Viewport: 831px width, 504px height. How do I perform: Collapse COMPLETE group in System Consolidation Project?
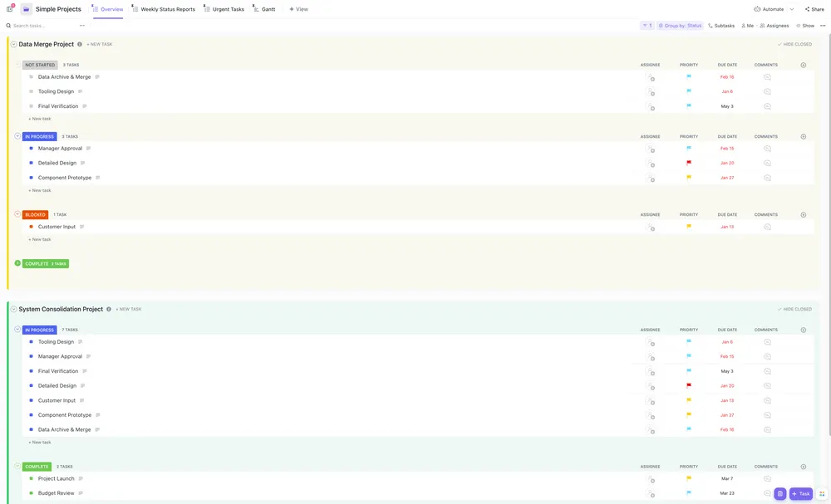click(x=17, y=466)
